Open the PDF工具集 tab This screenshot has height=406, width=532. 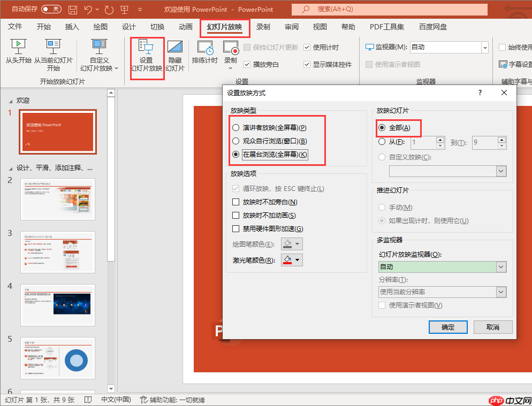coord(387,27)
